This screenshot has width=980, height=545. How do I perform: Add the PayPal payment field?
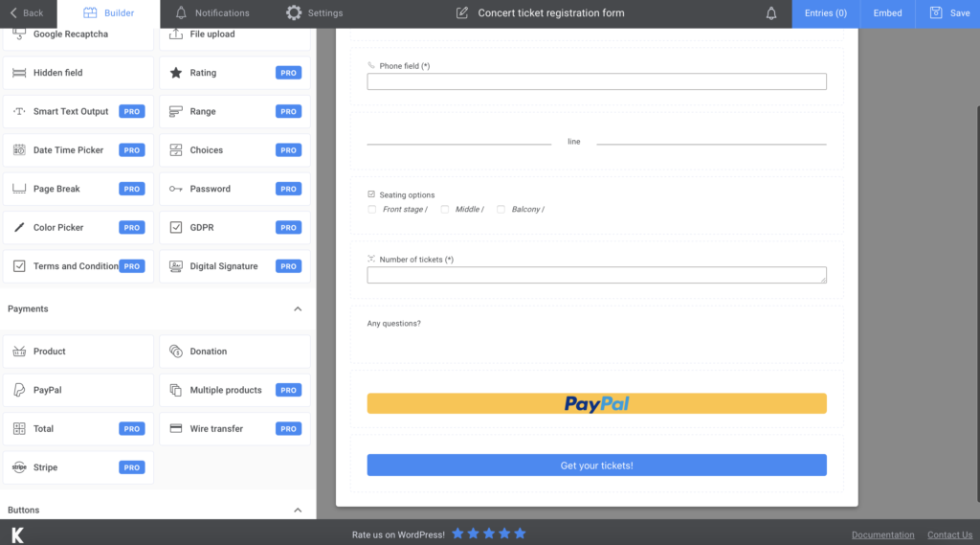point(78,391)
